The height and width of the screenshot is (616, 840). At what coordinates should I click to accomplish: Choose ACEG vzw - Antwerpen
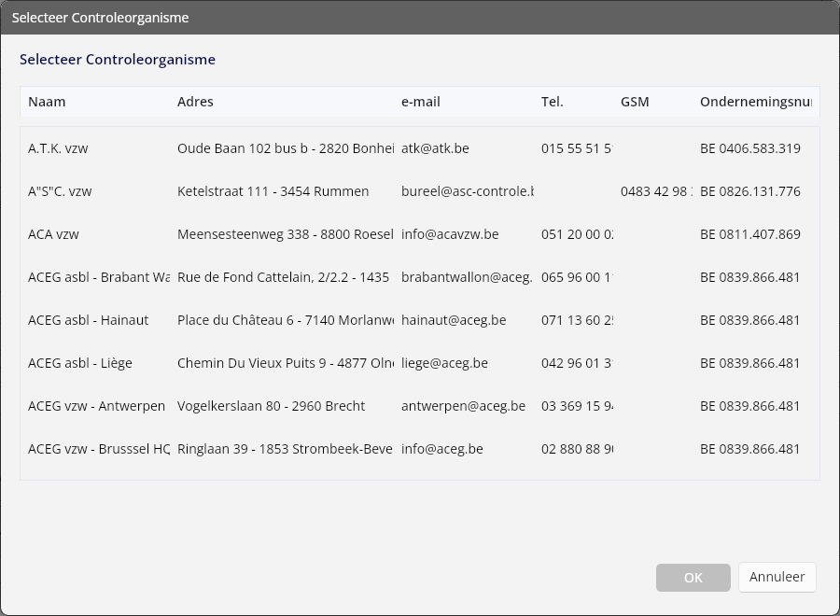point(419,405)
